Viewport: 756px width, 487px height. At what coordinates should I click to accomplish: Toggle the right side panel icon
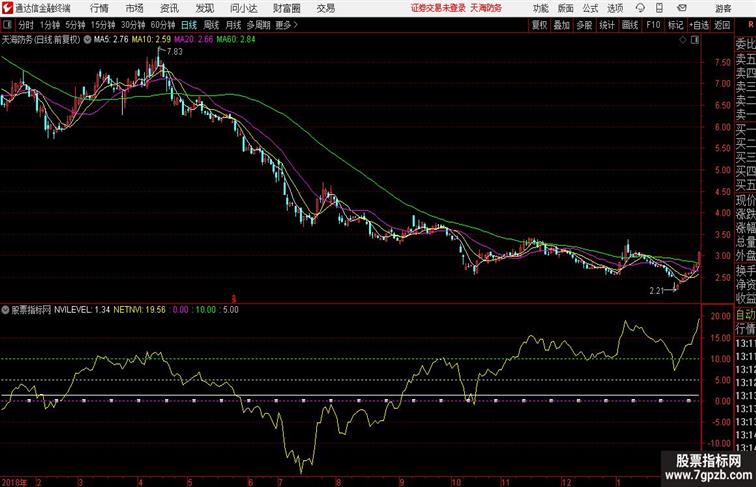695,40
